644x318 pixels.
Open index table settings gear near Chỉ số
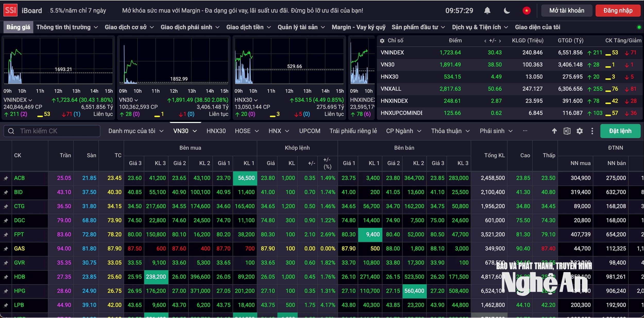click(382, 41)
